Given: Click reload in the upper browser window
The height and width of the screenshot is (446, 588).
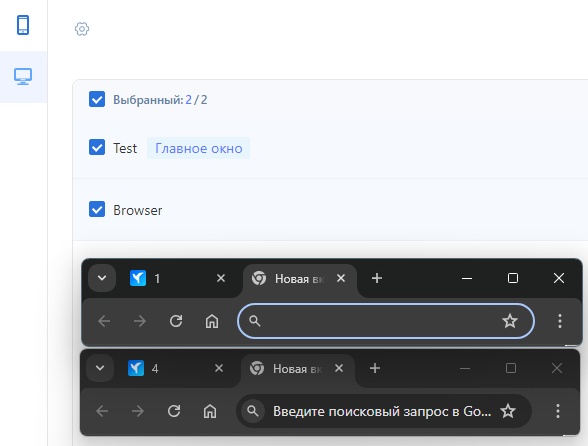Looking at the screenshot, I should [x=176, y=321].
